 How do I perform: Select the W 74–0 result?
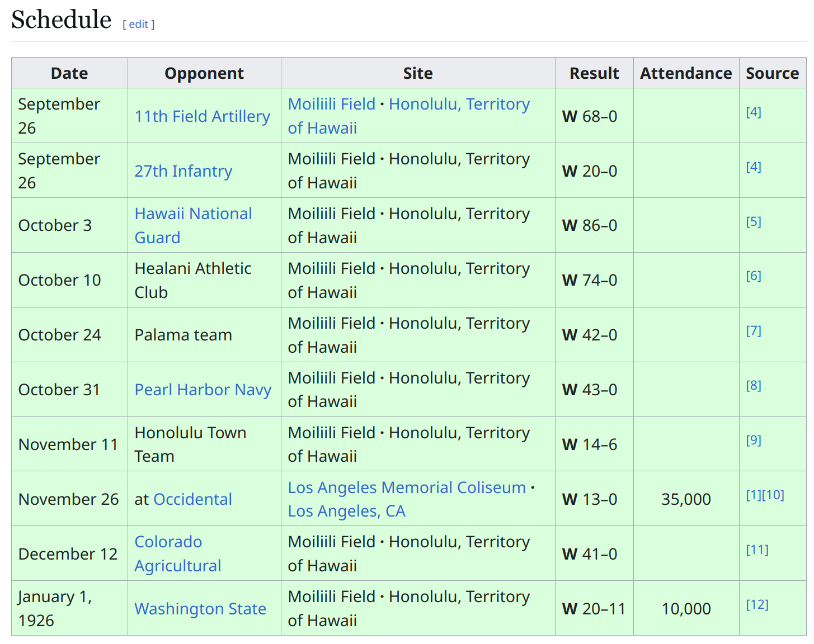590,280
